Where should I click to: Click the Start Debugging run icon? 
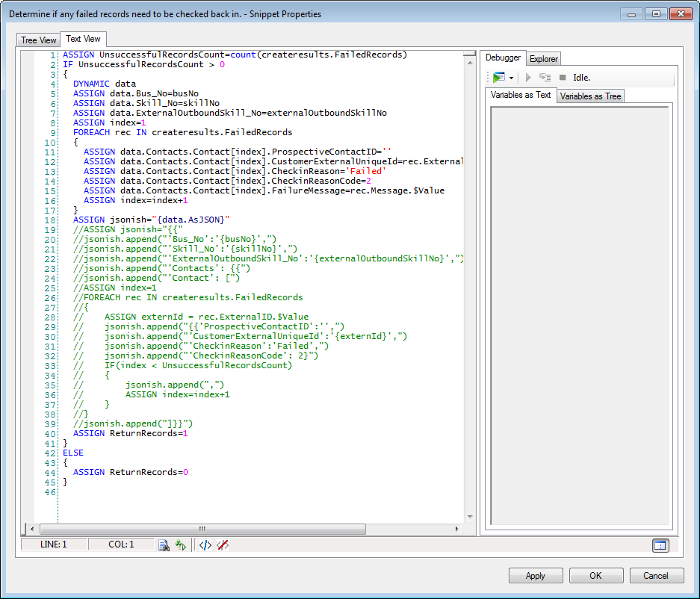coord(498,77)
